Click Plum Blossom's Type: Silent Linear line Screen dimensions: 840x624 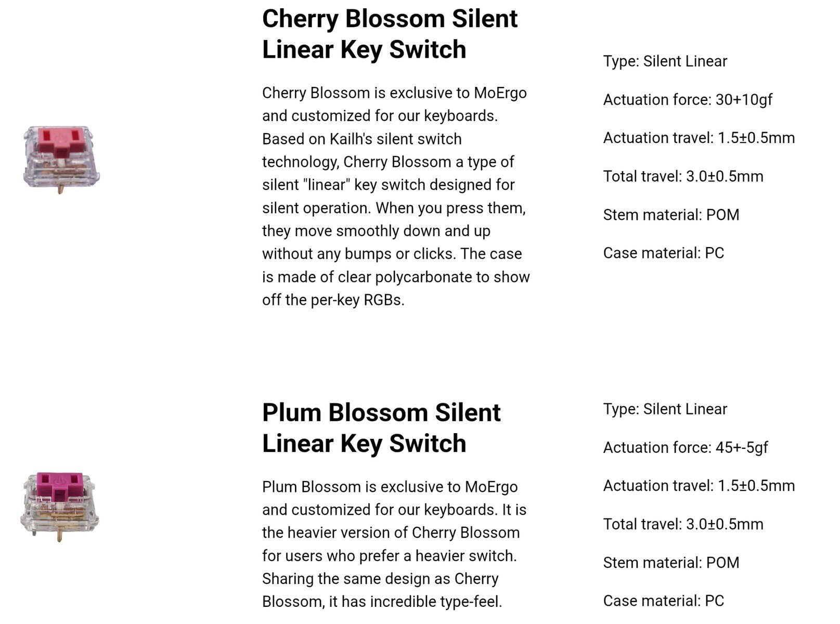tap(665, 409)
